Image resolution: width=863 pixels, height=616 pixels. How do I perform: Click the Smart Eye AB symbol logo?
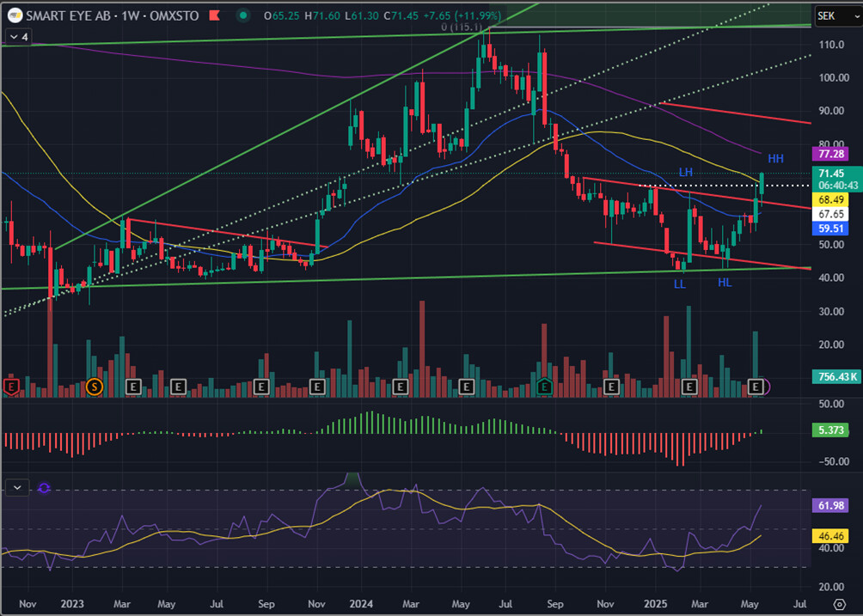(x=15, y=15)
